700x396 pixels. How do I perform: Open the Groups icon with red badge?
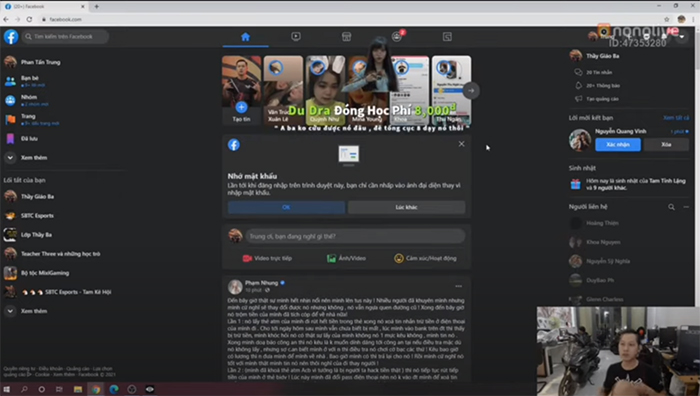(397, 37)
